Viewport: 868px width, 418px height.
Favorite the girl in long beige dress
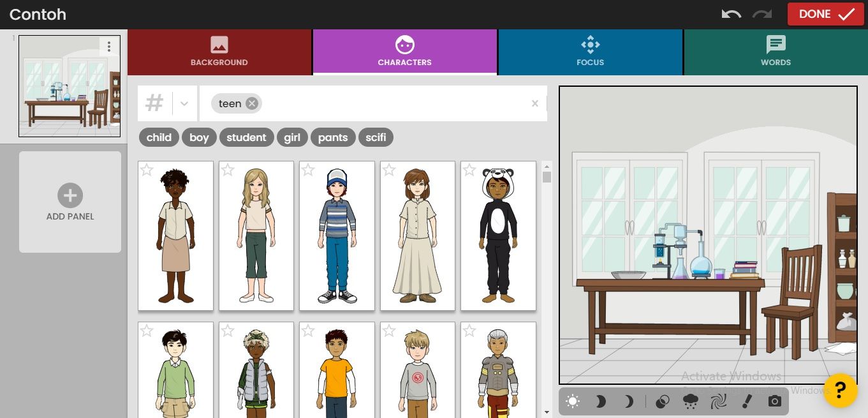click(x=389, y=170)
